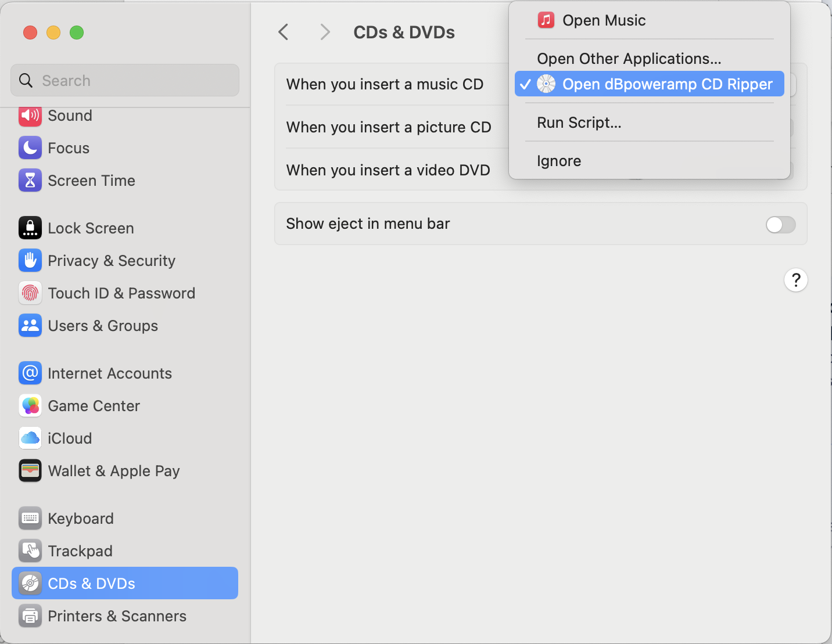Open the Game Center icon

click(30, 406)
